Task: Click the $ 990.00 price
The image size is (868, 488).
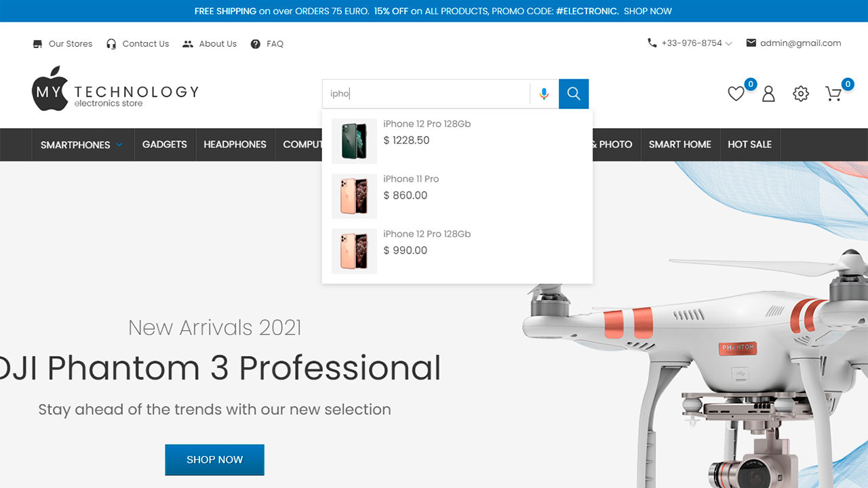Action: 406,250
